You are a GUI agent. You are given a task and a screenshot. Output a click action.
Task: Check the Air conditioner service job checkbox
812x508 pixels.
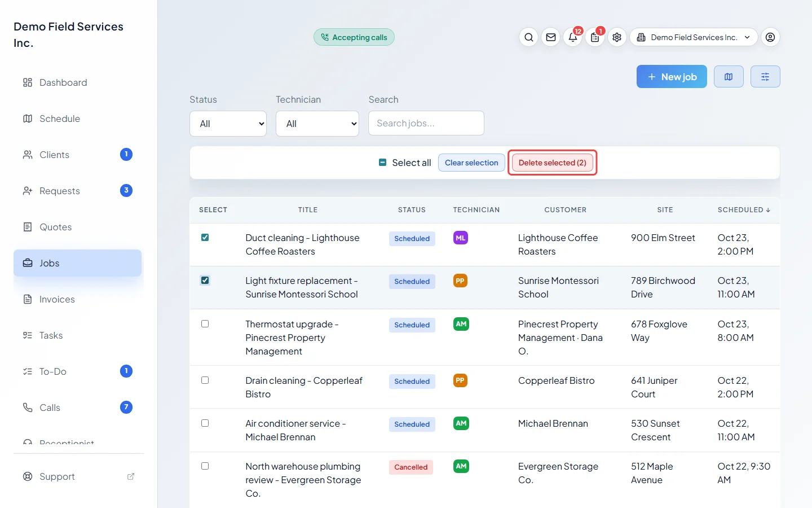tap(205, 423)
